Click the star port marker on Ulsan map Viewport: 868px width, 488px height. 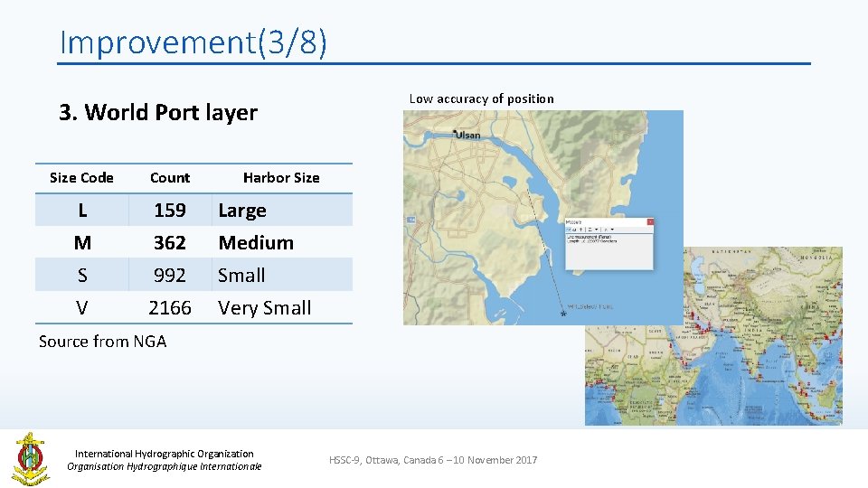(563, 314)
